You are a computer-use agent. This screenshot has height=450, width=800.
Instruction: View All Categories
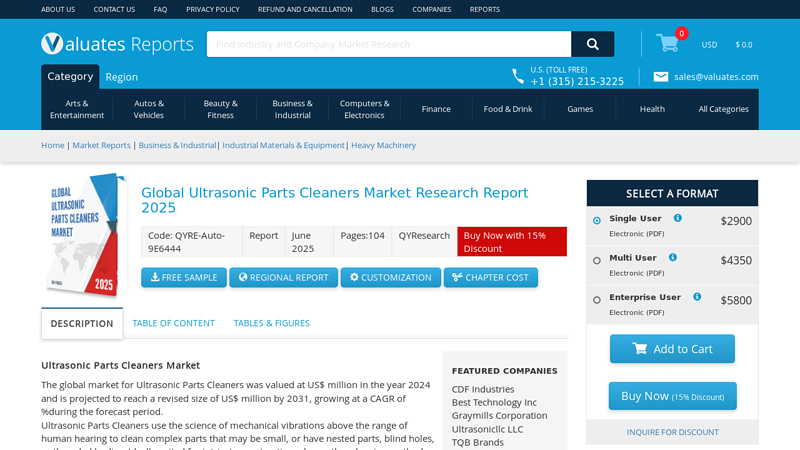click(x=723, y=109)
